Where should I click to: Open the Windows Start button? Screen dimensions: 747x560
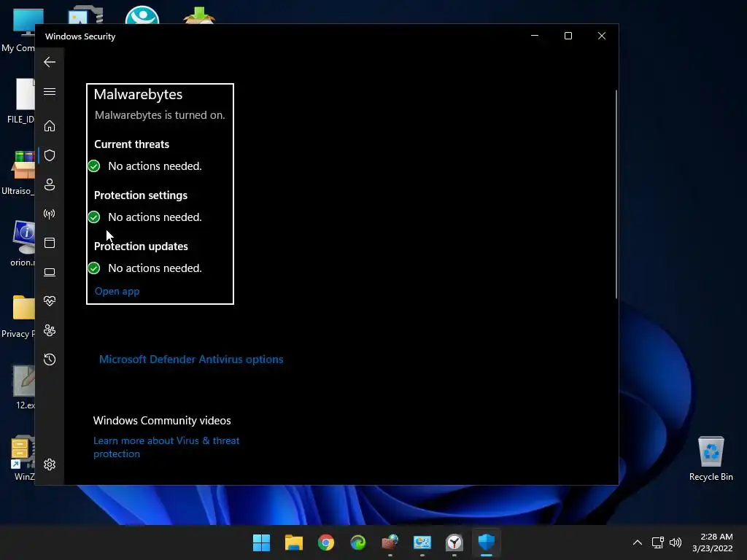click(261, 542)
